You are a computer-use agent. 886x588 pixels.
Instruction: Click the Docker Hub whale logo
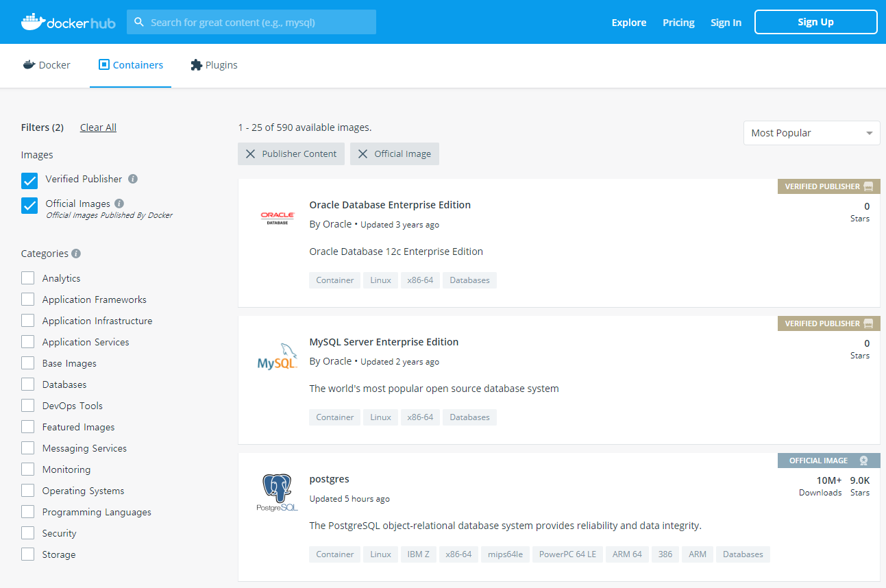69,22
